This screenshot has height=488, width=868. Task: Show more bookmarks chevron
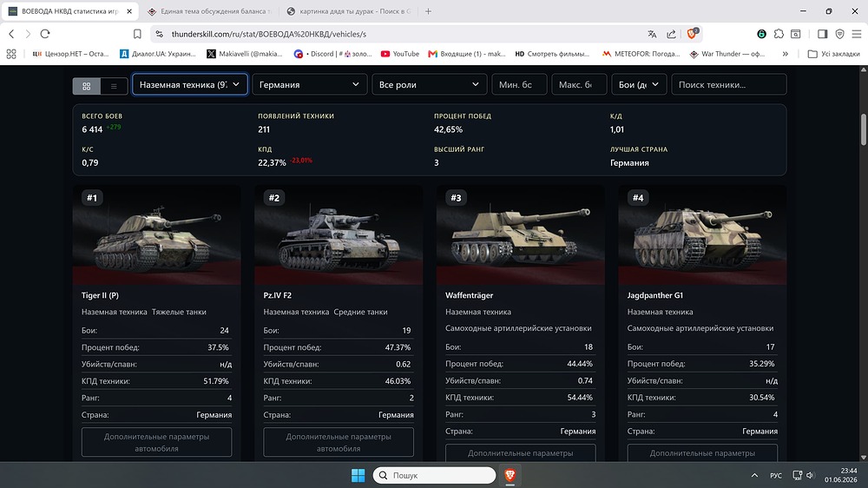coord(785,54)
